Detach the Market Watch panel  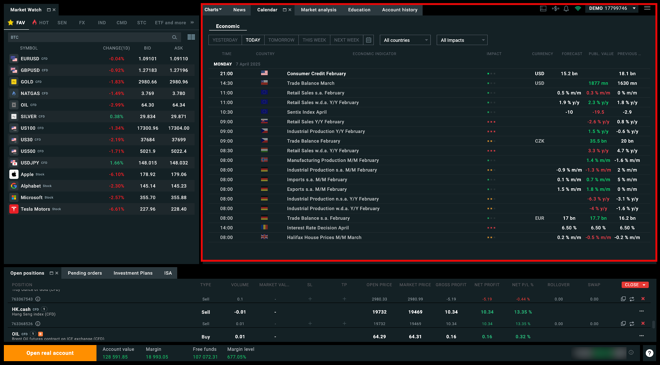49,10
